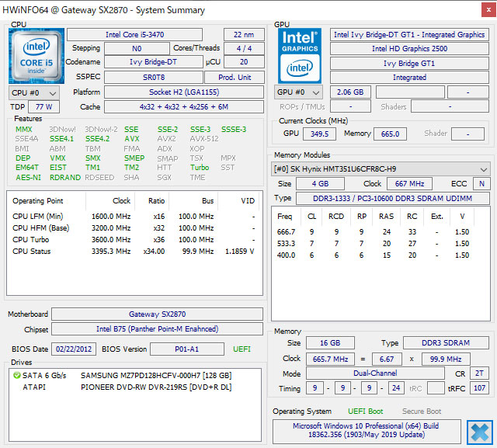The height and width of the screenshot is (448, 497).
Task: Click the CR 2T field
Action: click(479, 373)
